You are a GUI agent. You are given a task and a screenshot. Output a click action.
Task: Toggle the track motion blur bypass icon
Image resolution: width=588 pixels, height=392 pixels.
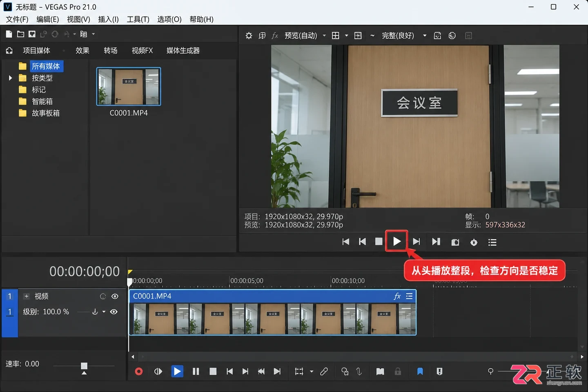pyautogui.click(x=103, y=296)
